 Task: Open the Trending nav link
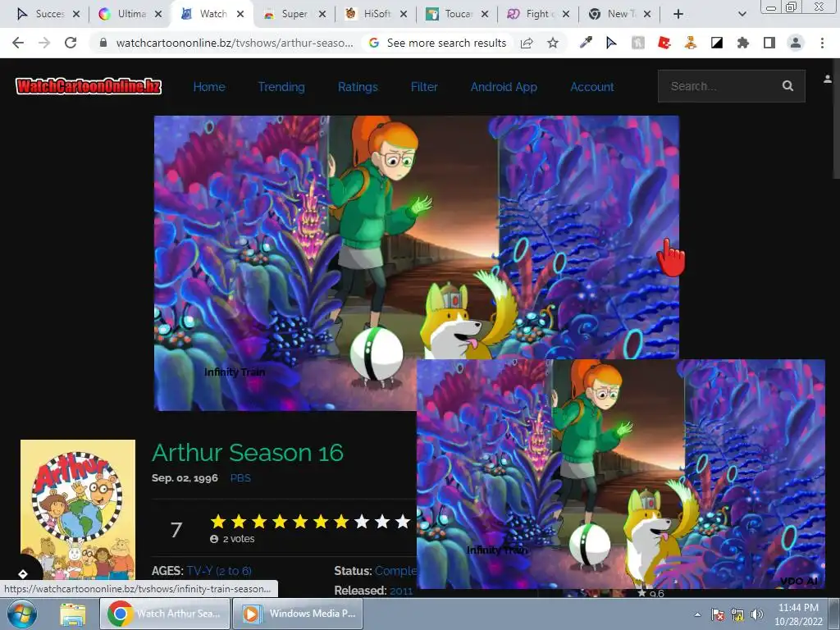pos(281,87)
